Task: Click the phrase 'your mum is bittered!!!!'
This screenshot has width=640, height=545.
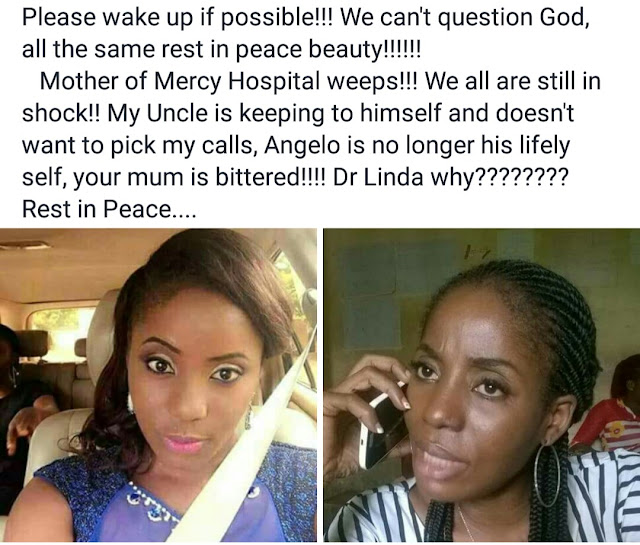Action: pyautogui.click(x=200, y=177)
